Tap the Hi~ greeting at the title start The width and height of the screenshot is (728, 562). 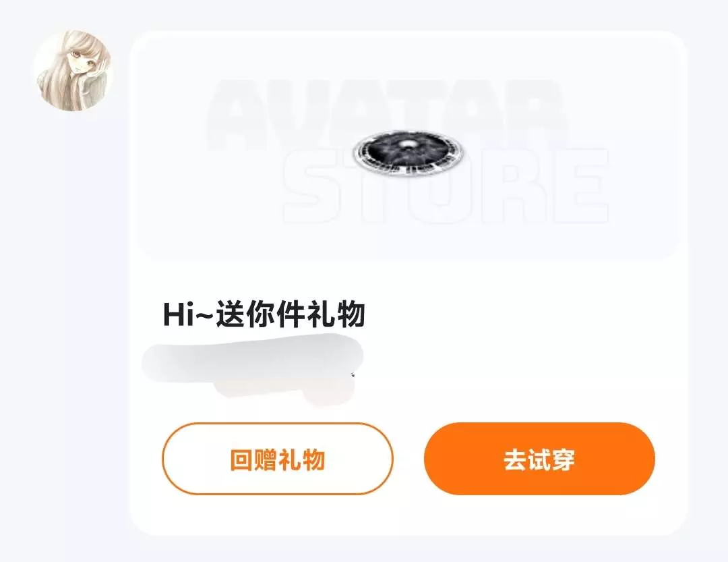(188, 314)
